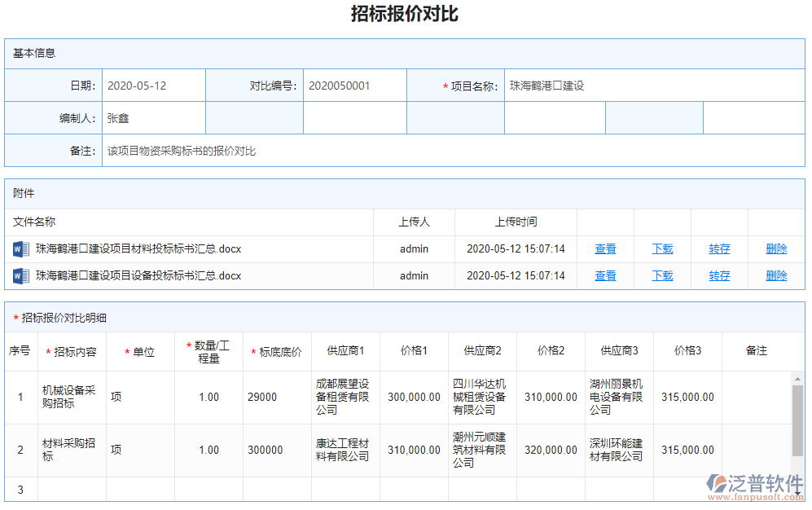Click the 日期 field showing 2020-05-12
The image size is (812, 510).
click(x=154, y=85)
